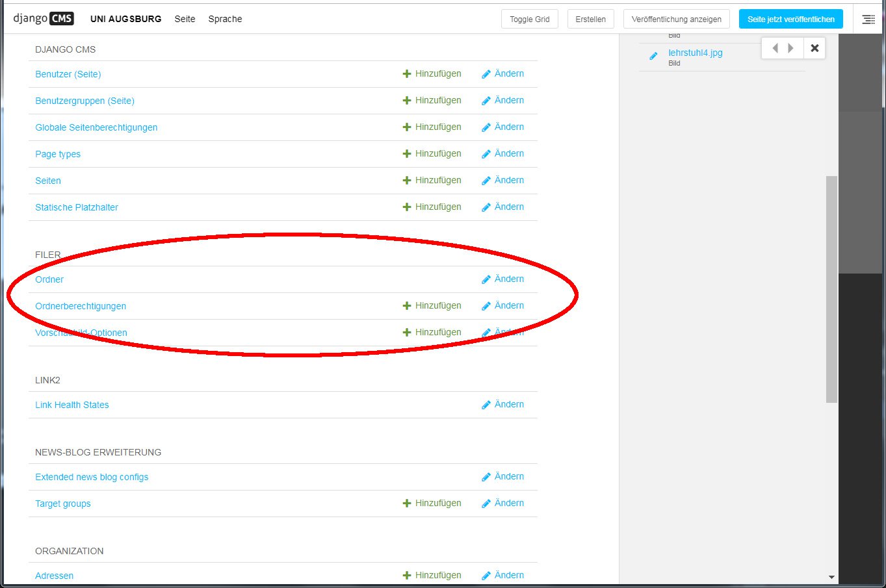Open the Ordnerberechtigungen link
The image size is (886, 588).
81,306
